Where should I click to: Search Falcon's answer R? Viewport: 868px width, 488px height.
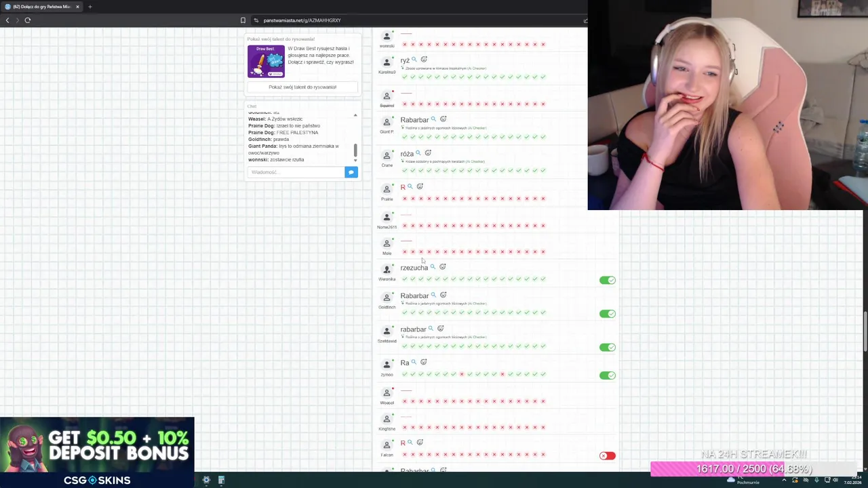410,443
